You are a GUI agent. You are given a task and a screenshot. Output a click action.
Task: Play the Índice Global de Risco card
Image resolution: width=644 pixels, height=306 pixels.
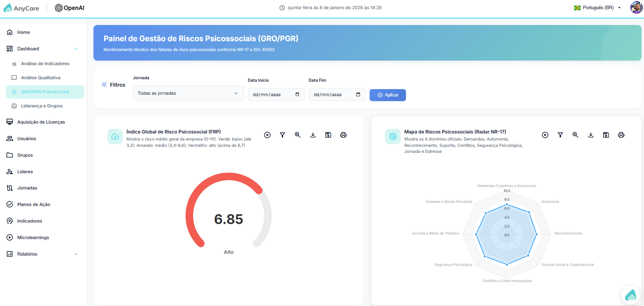267,135
